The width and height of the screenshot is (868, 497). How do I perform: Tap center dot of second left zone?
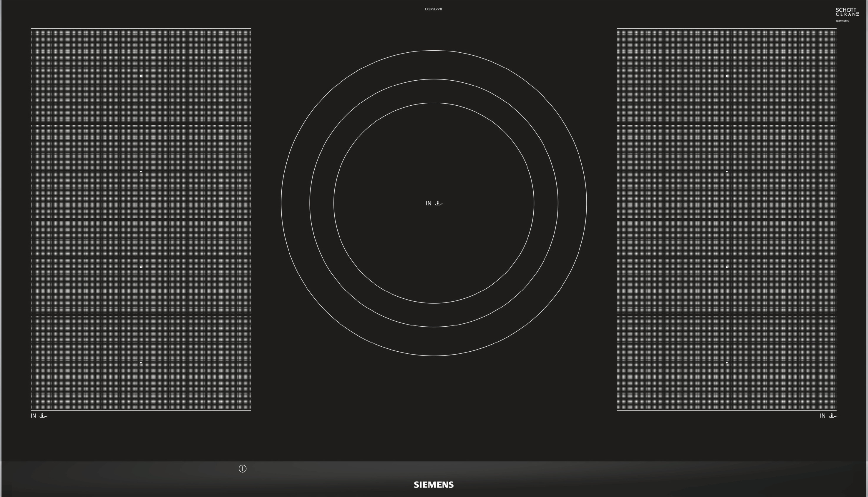point(141,171)
